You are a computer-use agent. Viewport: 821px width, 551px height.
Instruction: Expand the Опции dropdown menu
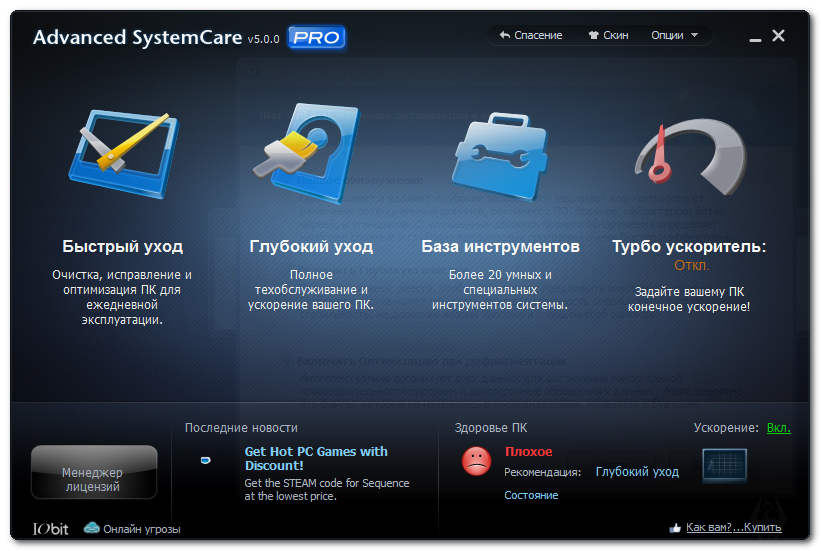[x=674, y=35]
